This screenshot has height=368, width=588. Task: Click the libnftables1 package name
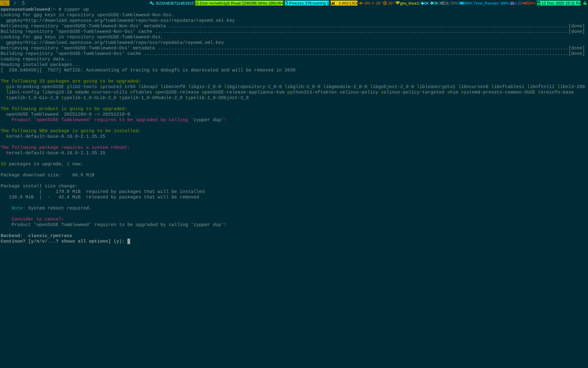click(x=508, y=87)
